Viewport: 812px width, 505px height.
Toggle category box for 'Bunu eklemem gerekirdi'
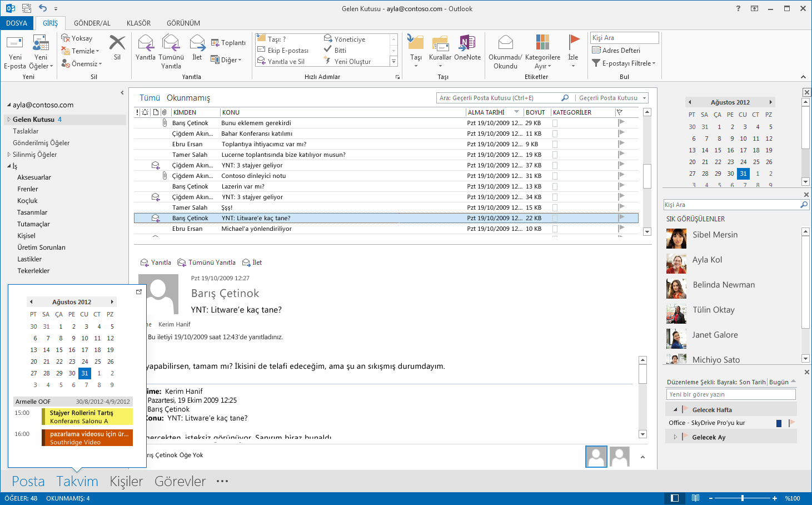tap(555, 123)
